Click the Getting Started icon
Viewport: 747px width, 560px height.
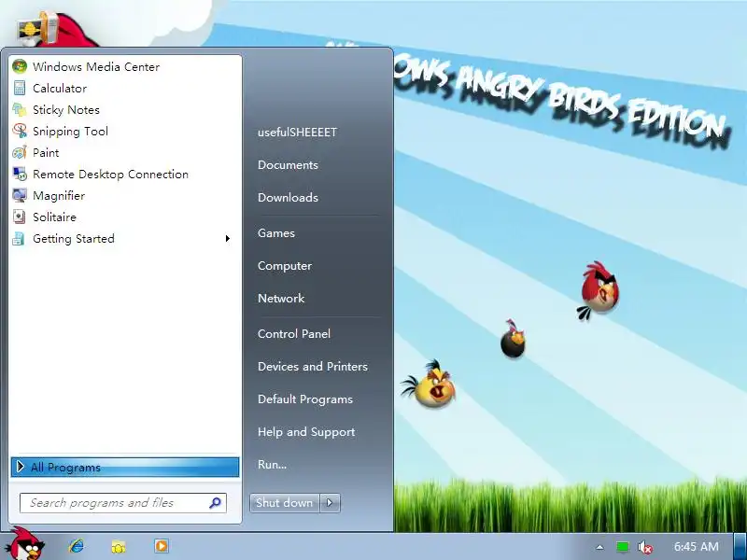click(x=19, y=239)
